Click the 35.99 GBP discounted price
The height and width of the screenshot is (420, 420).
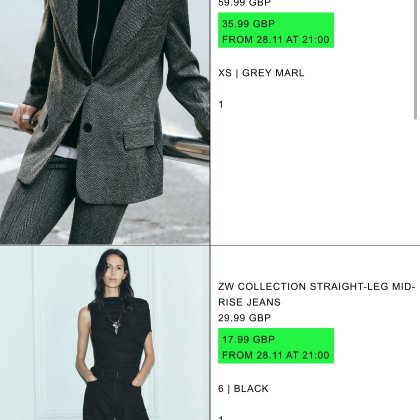248,24
